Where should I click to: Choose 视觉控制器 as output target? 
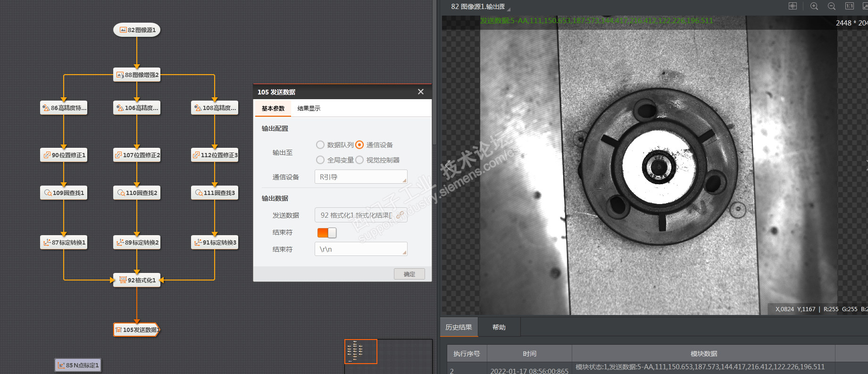(359, 160)
